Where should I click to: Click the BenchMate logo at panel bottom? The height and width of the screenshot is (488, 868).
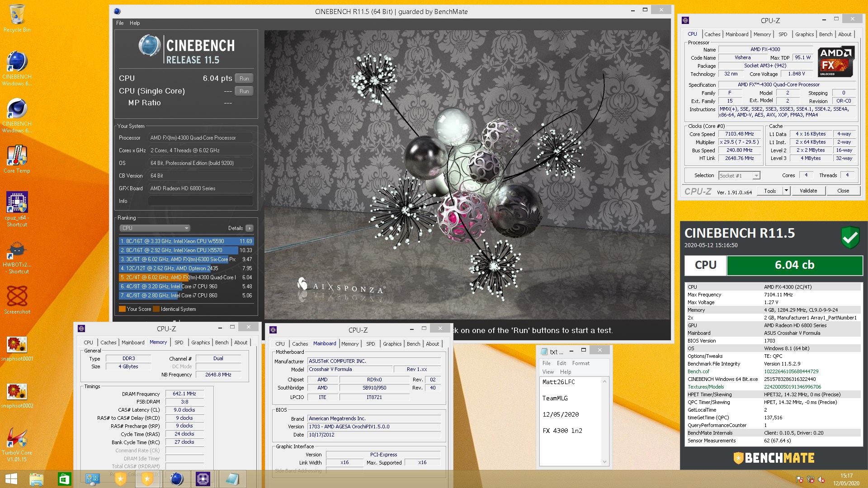(x=774, y=458)
